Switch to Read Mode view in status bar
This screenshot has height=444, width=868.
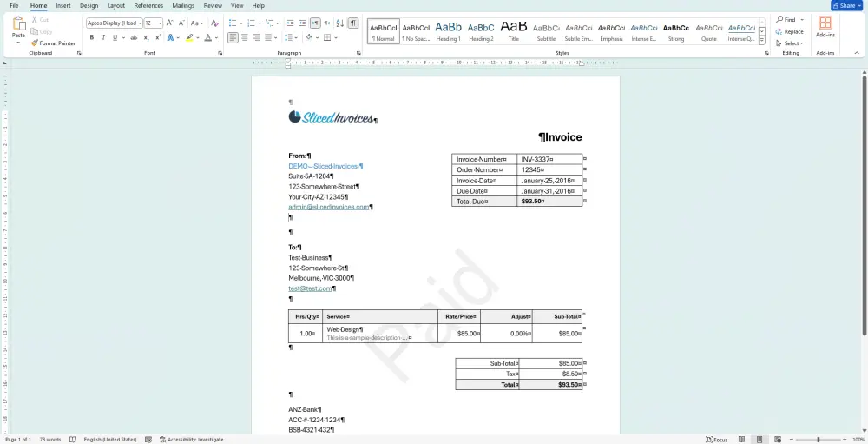pyautogui.click(x=741, y=440)
